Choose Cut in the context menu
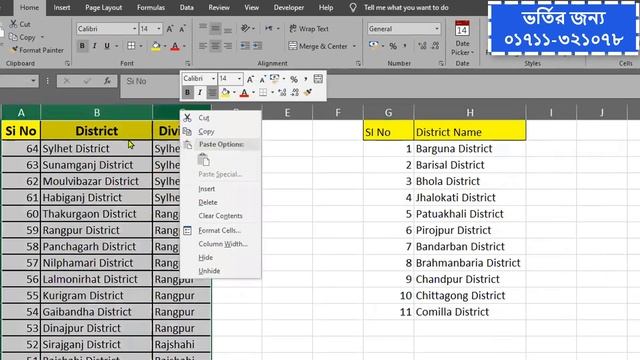 click(220, 118)
